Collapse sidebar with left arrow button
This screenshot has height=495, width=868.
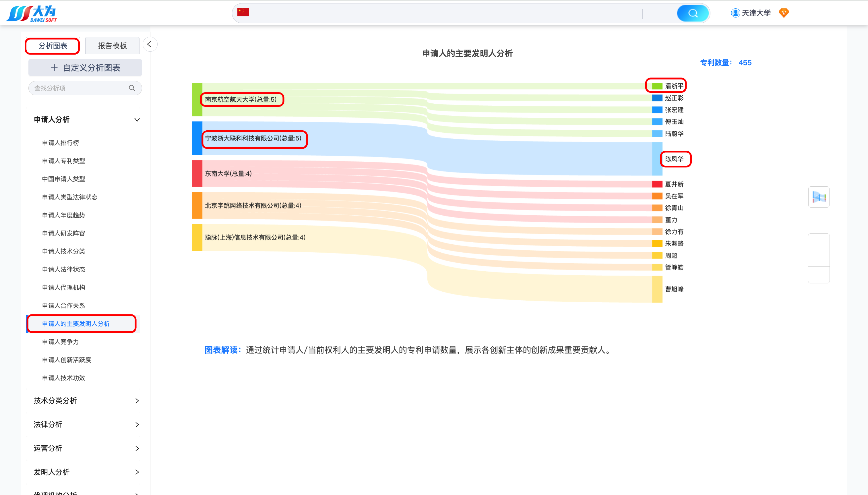(x=150, y=44)
